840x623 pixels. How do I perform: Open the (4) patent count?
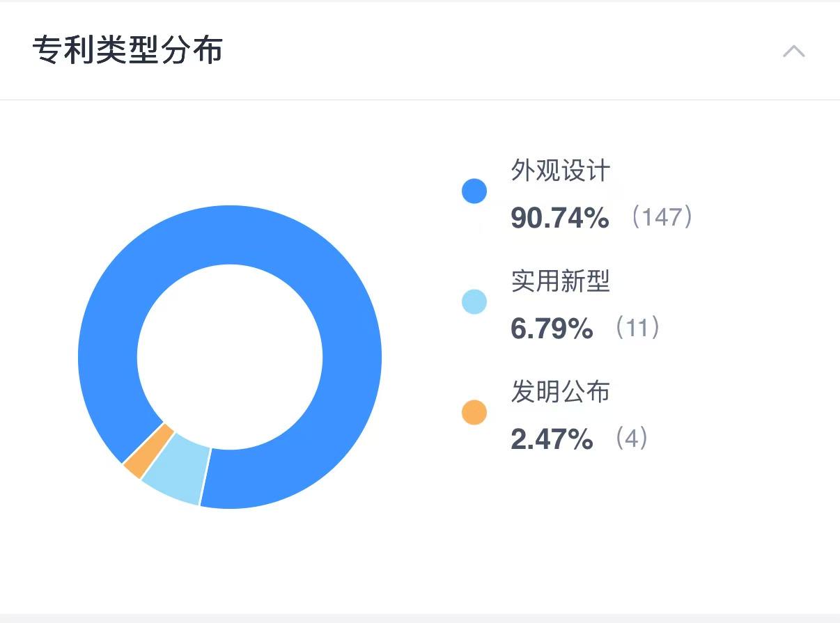click(x=631, y=439)
